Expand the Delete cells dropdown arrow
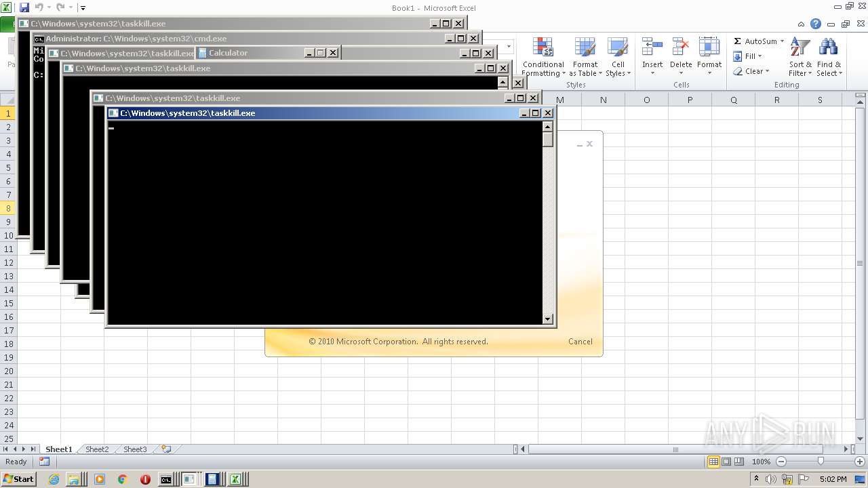Screen dimensions: 868x488 (x=681, y=73)
